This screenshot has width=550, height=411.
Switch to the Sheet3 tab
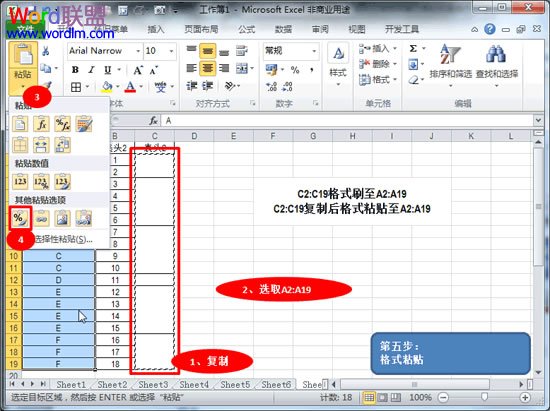point(153,385)
